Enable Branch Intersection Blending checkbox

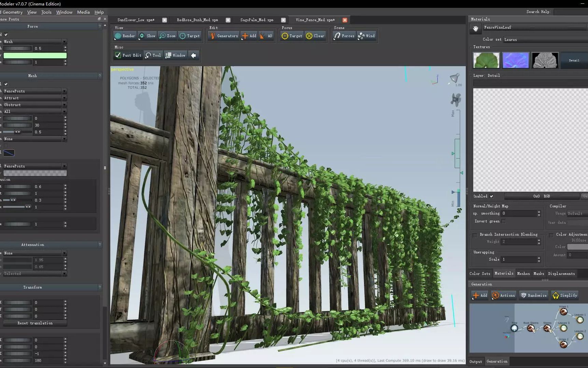[x=475, y=235]
